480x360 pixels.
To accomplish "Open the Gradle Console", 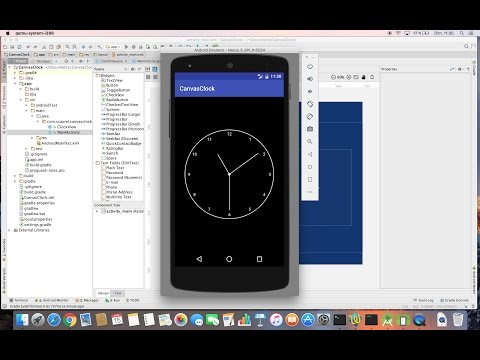I will [x=454, y=300].
